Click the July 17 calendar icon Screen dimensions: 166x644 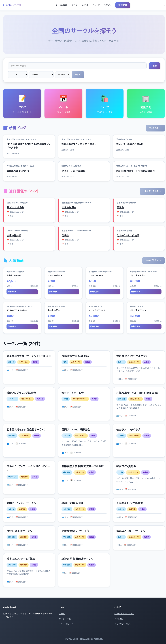click(63, 98)
